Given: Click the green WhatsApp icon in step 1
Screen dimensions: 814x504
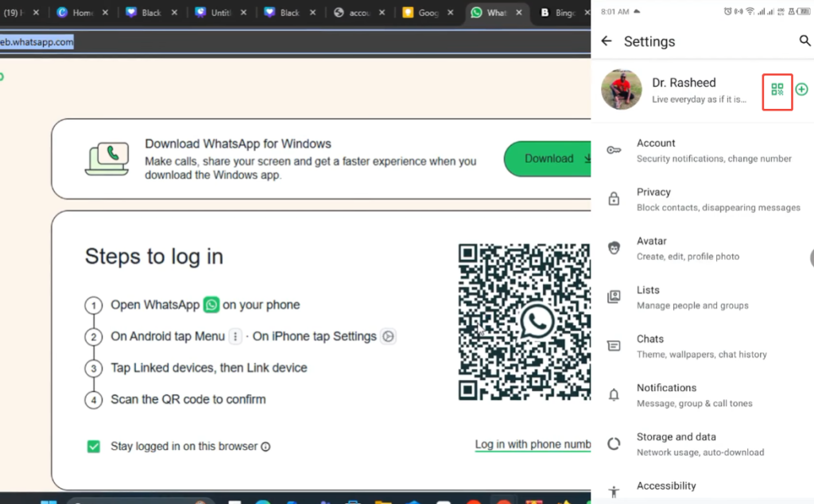Looking at the screenshot, I should coord(211,304).
